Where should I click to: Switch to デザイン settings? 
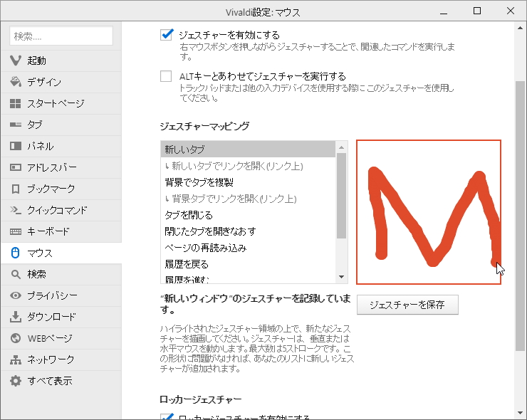click(x=61, y=82)
